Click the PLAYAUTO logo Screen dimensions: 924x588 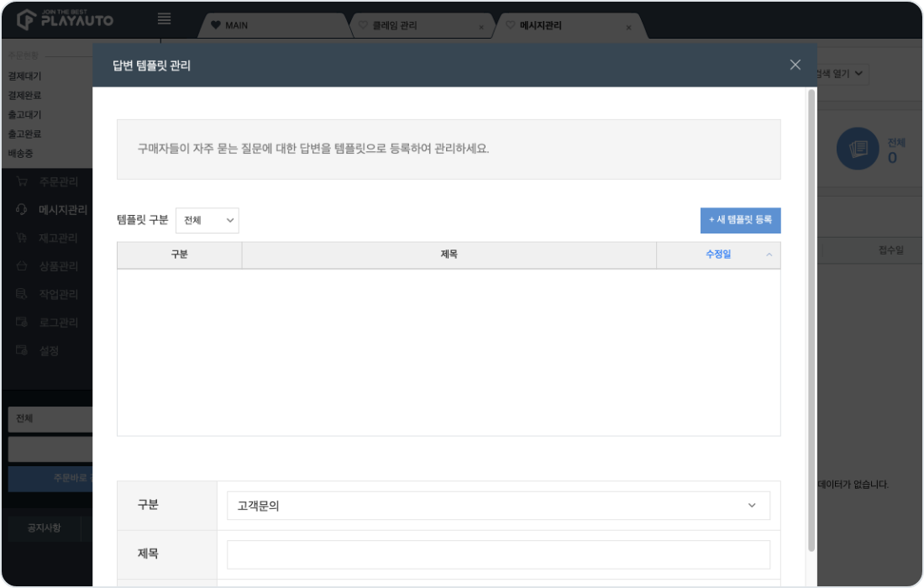pyautogui.click(x=66, y=18)
